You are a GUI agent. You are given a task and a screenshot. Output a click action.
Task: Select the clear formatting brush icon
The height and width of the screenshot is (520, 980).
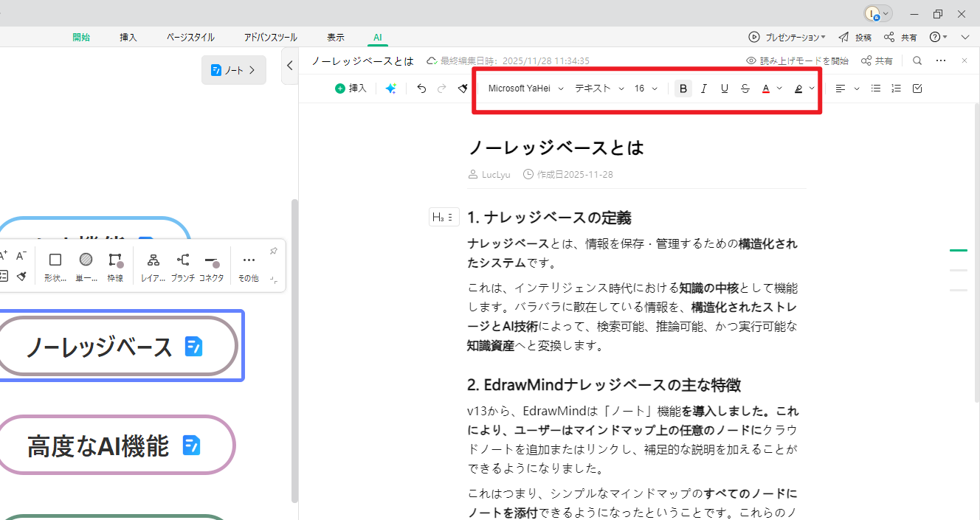click(463, 88)
